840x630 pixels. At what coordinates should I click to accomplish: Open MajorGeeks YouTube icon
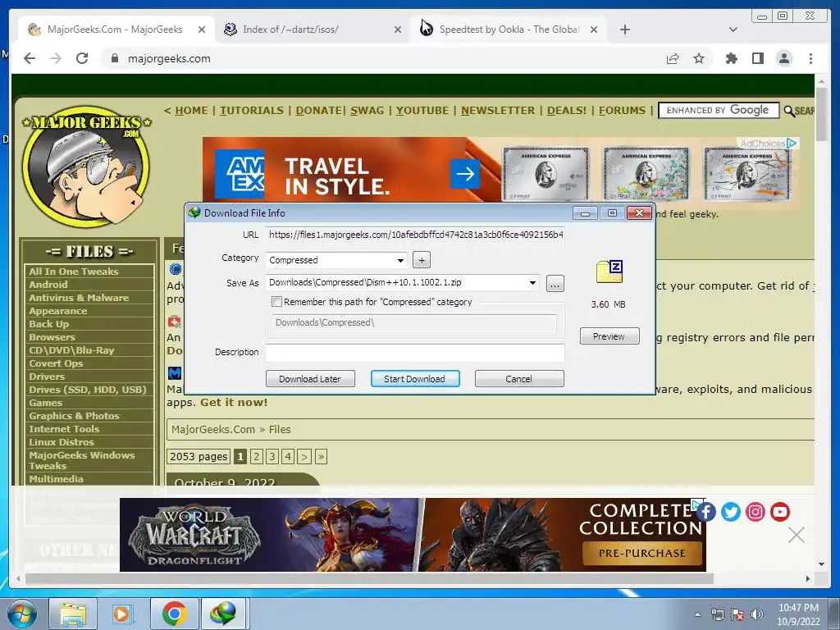pyautogui.click(x=780, y=512)
